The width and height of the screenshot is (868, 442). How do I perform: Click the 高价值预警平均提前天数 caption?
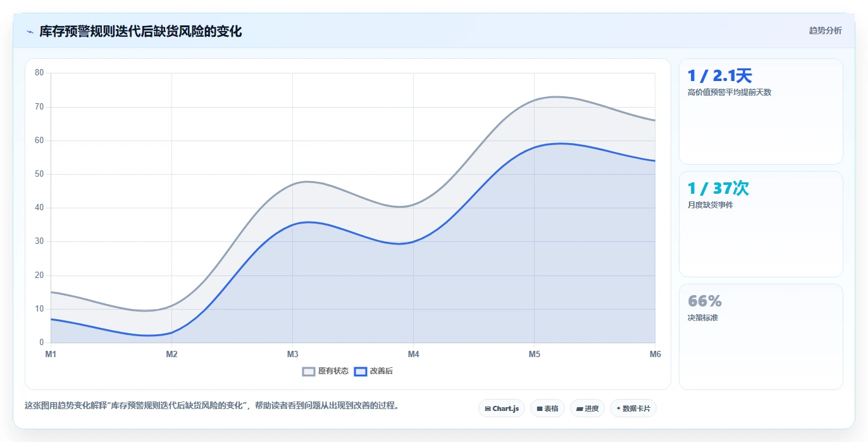(729, 92)
